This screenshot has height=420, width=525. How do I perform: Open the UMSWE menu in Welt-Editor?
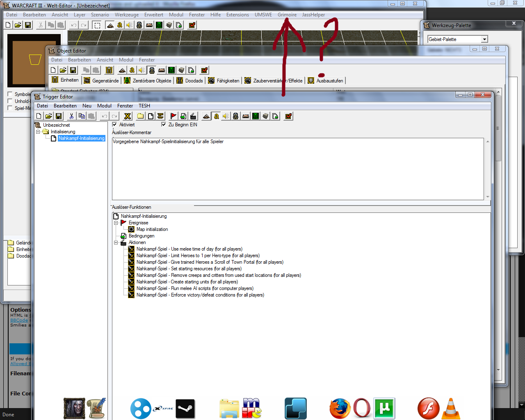263,15
